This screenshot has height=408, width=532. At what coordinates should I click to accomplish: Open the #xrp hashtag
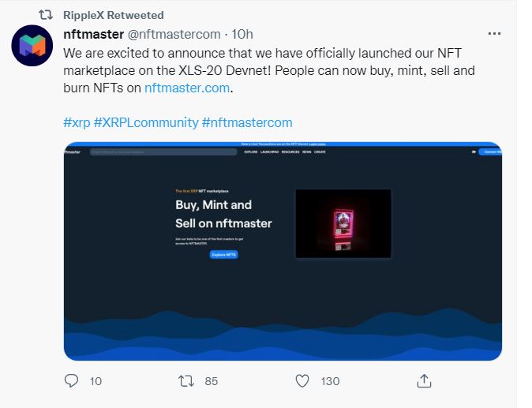(x=77, y=122)
